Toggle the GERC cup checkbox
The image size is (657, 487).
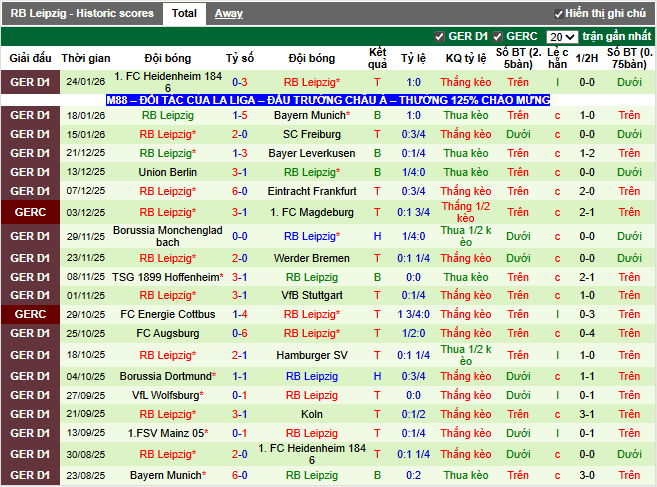pyautogui.click(x=497, y=37)
